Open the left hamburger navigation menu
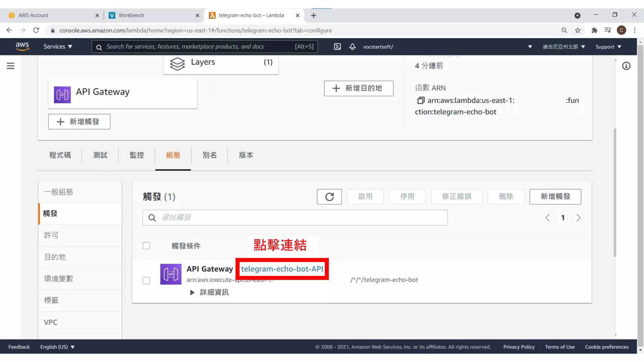This screenshot has width=644, height=362. tap(11, 66)
